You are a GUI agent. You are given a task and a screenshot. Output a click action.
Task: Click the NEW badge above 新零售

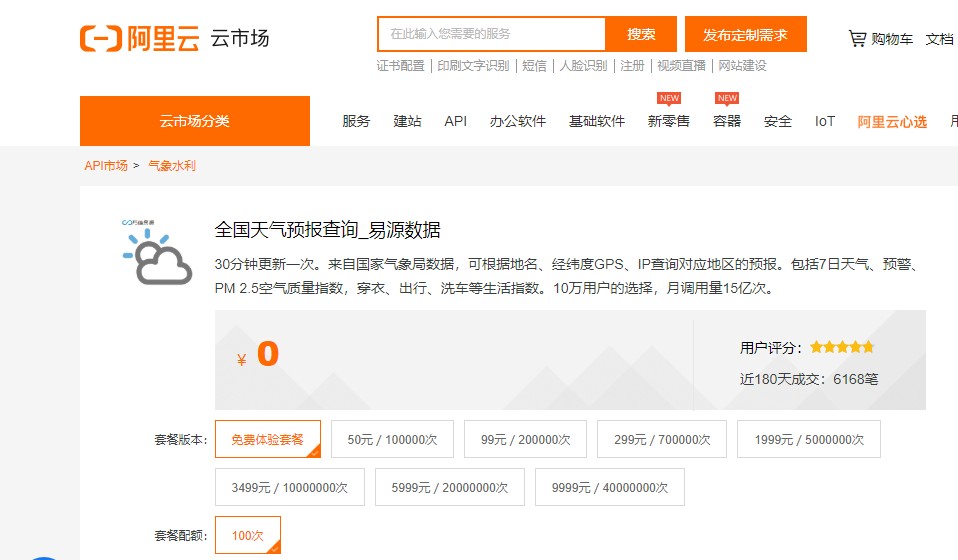[x=669, y=98]
